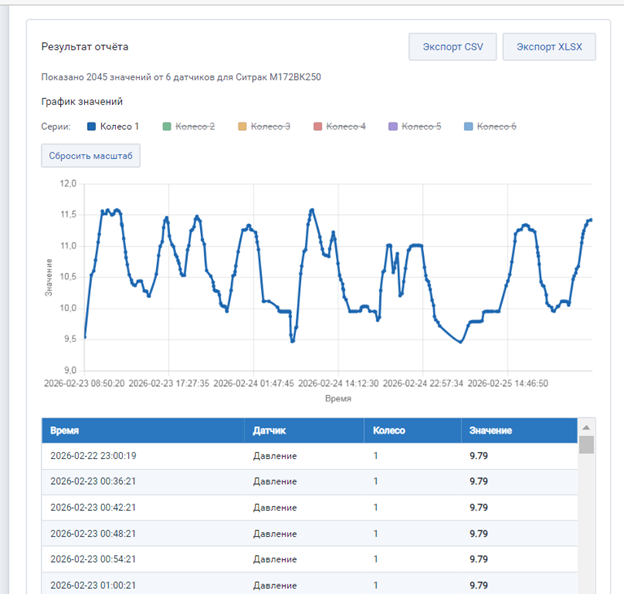Click the Экспорт CSV button
Viewport: 624px width, 594px height.
click(452, 47)
